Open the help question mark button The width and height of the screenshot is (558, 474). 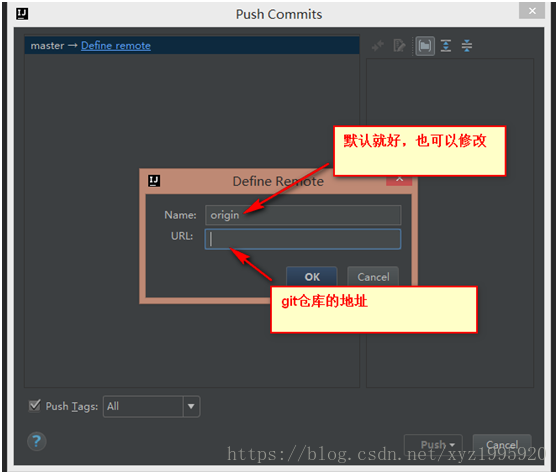pyautogui.click(x=37, y=441)
